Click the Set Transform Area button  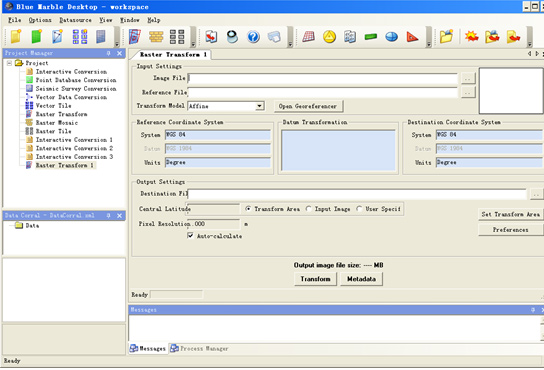click(x=510, y=215)
